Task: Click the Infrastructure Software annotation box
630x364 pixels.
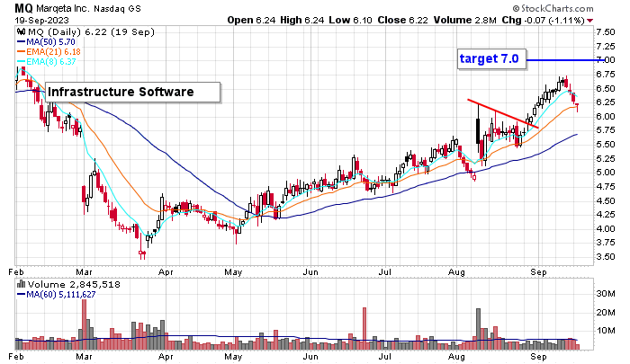Action: (133, 92)
